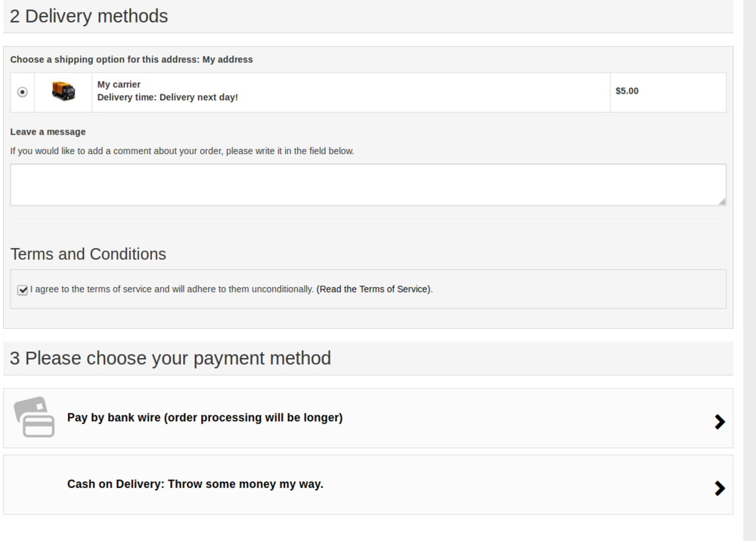The width and height of the screenshot is (756, 541).
Task: Select Cash on Delivery payment method
Action: (194, 484)
